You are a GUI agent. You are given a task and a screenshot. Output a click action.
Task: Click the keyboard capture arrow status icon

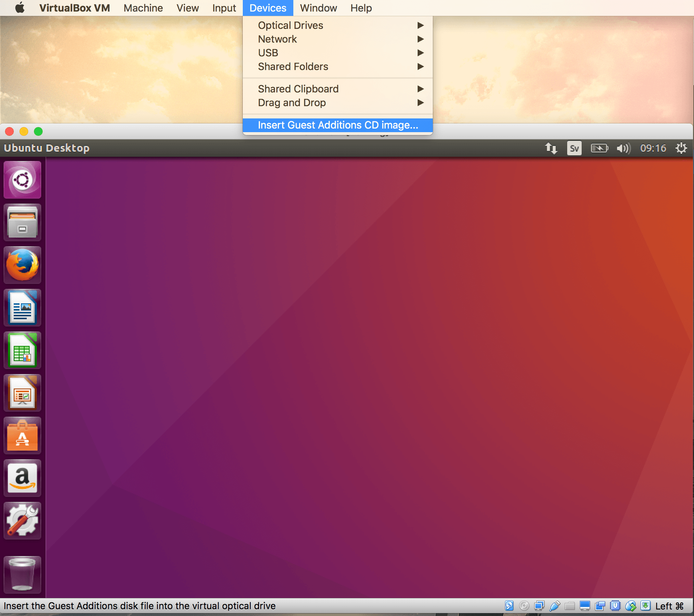pos(646,606)
